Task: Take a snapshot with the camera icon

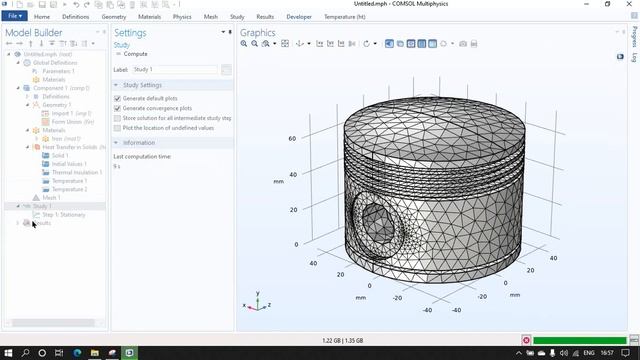Action: click(x=463, y=44)
